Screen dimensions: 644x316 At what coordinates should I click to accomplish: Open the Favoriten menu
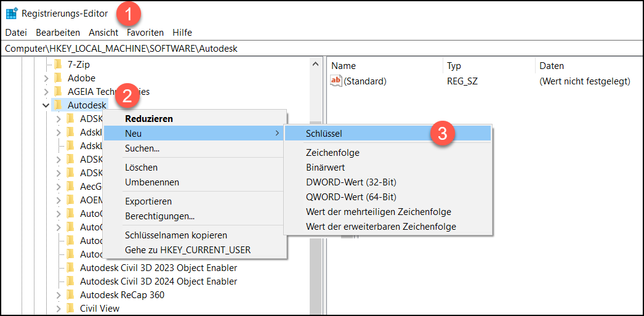[145, 33]
